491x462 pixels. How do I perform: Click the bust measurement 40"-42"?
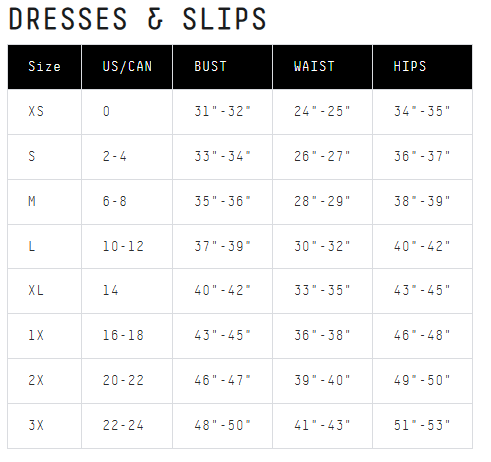pos(223,290)
